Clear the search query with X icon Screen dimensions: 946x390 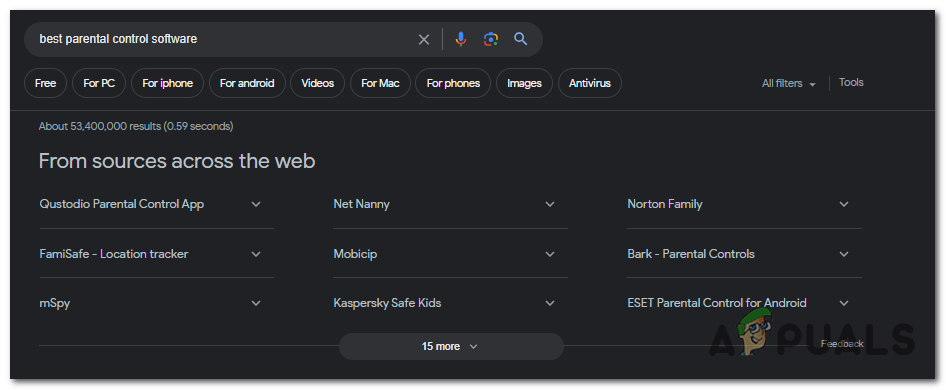pyautogui.click(x=424, y=40)
